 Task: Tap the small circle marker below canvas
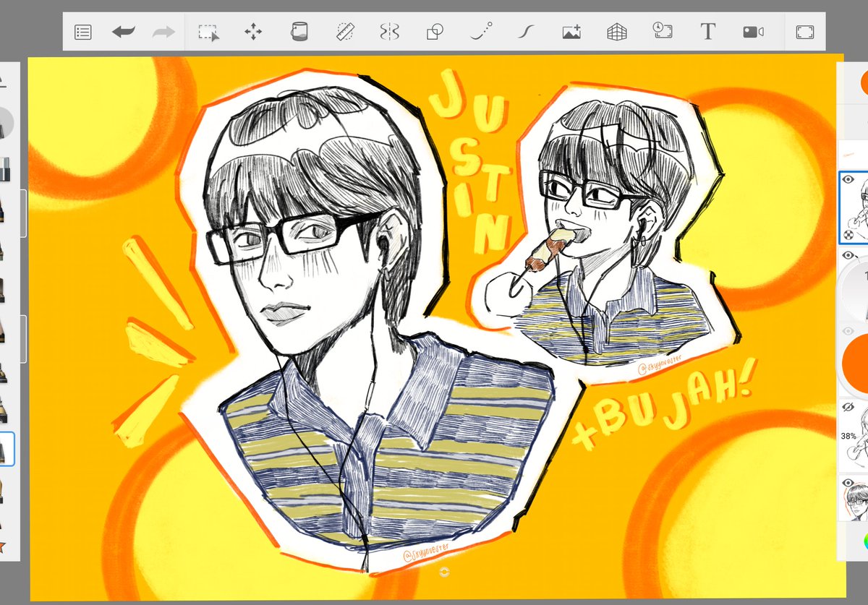click(444, 572)
